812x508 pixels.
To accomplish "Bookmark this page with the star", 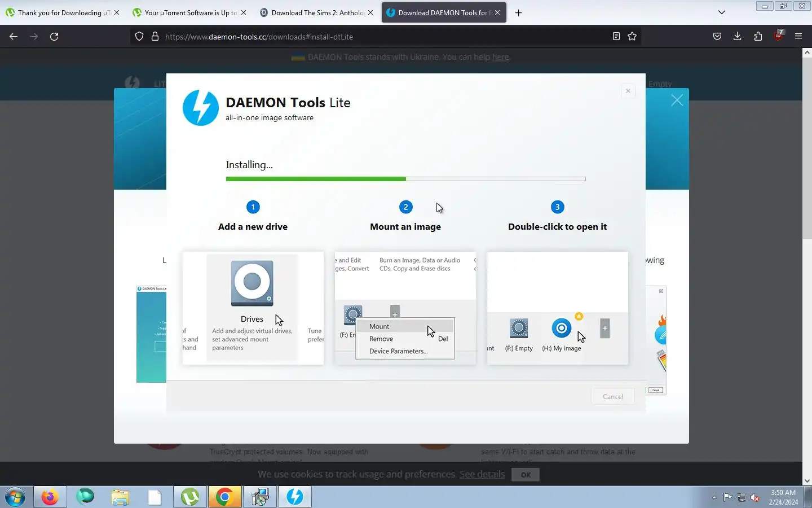I will click(x=632, y=36).
